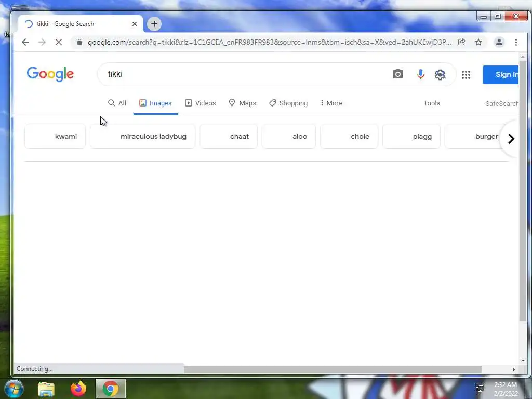Click the tikki - Google Search tab title
This screenshot has width=532, height=399.
[x=65, y=24]
